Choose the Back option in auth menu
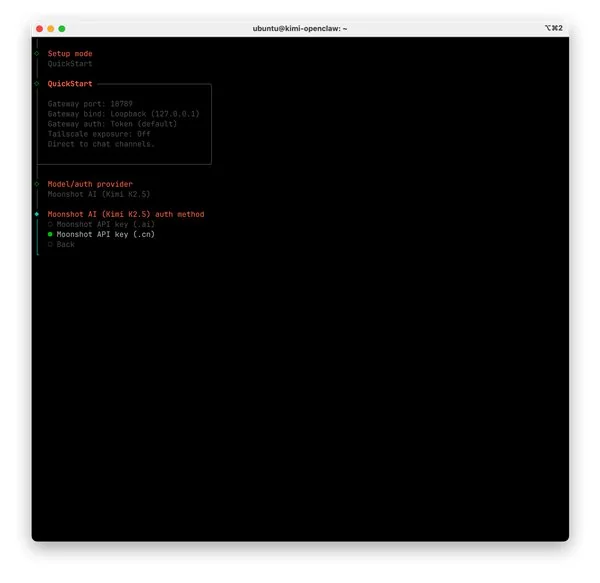The height and width of the screenshot is (583, 600). (61, 244)
